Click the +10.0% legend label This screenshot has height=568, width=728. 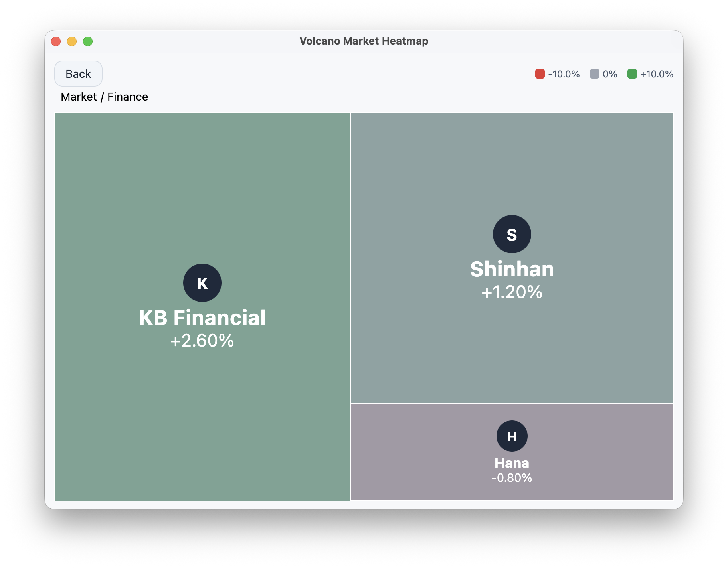(657, 74)
